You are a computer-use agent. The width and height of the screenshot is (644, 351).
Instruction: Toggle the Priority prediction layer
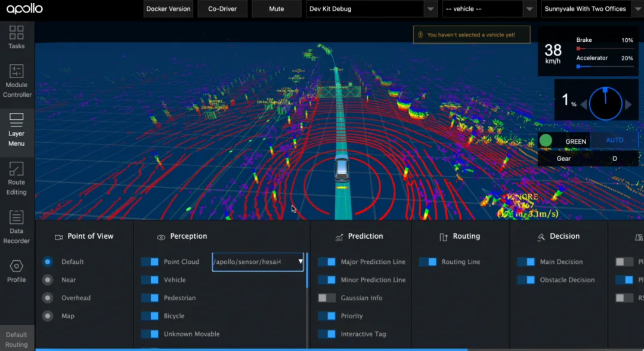[x=327, y=316]
